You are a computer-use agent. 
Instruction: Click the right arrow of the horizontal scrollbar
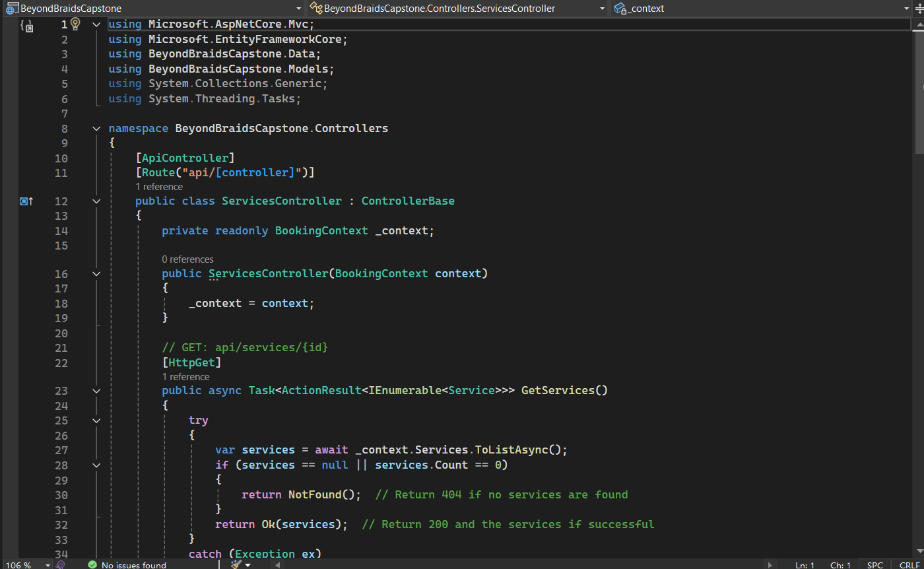pos(771,565)
